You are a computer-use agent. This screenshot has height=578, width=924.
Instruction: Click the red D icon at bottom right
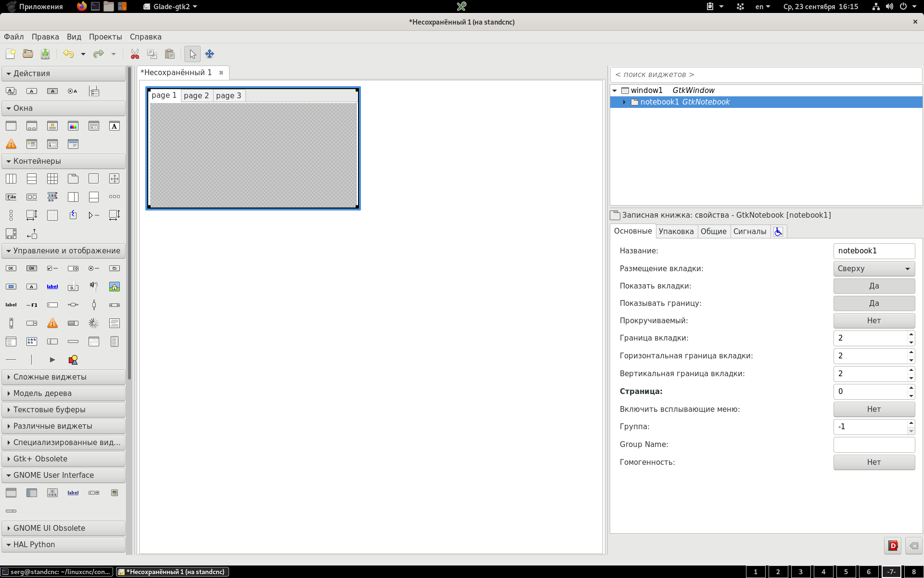click(893, 545)
